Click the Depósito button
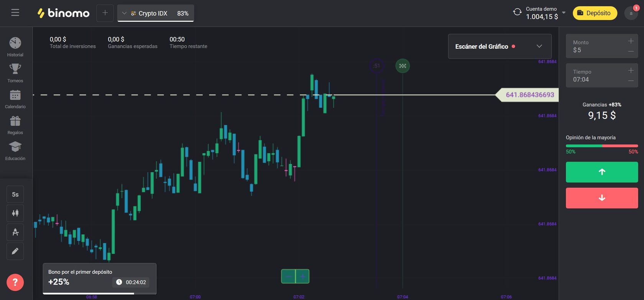644x300 pixels. tap(595, 13)
